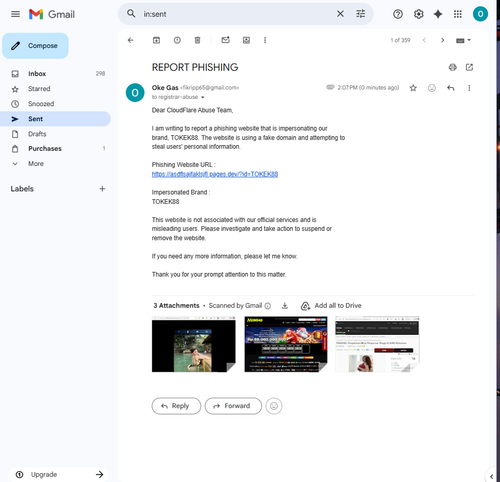Image resolution: width=500 pixels, height=482 pixels.
Task: Click Add all to Drive
Action: (331, 306)
